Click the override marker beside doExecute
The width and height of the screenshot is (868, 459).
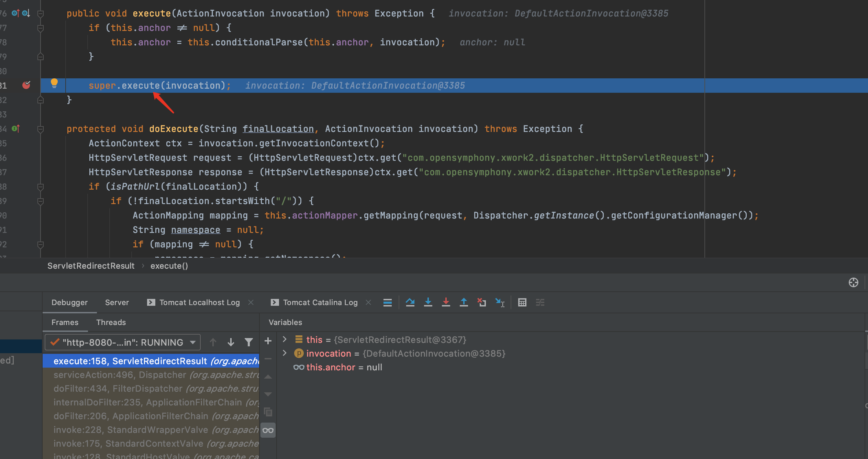click(16, 128)
